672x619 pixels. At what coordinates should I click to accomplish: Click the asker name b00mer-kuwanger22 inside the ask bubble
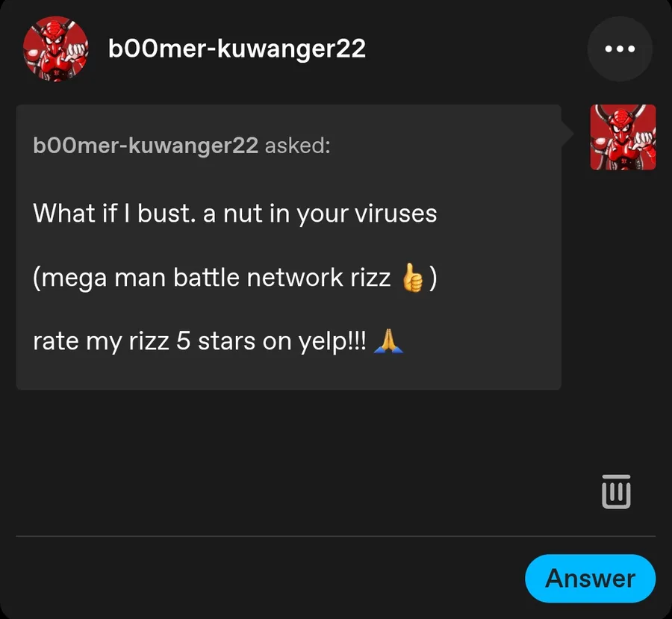click(146, 145)
